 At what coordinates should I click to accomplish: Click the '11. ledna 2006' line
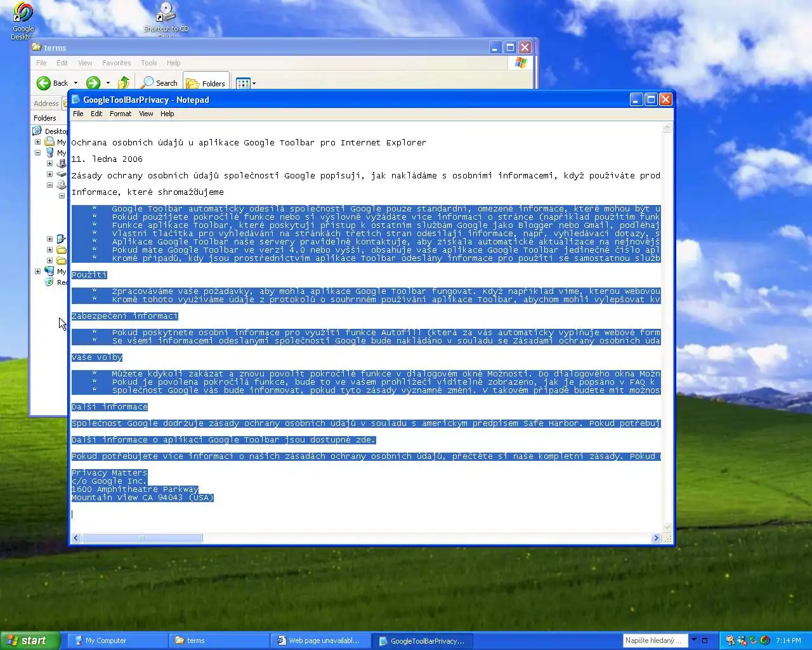click(107, 159)
